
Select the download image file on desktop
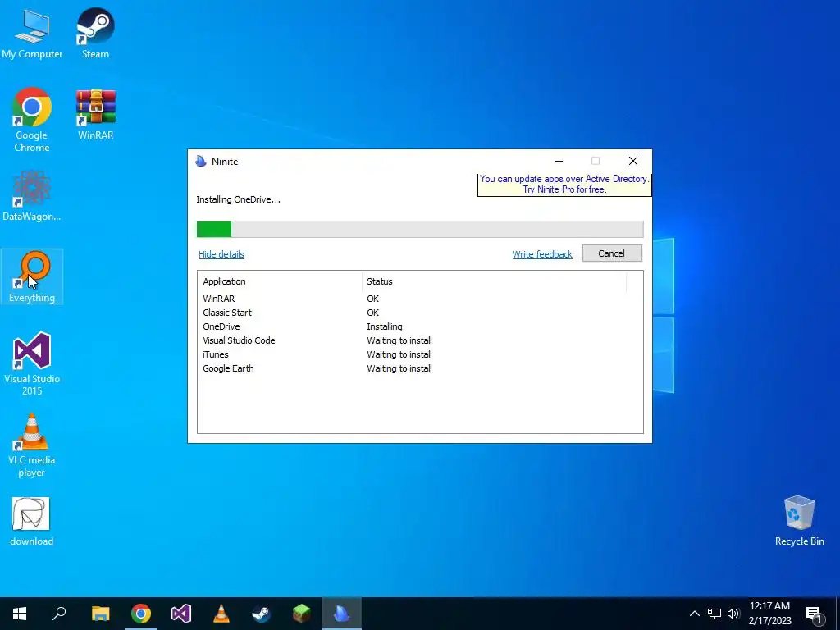point(32,522)
